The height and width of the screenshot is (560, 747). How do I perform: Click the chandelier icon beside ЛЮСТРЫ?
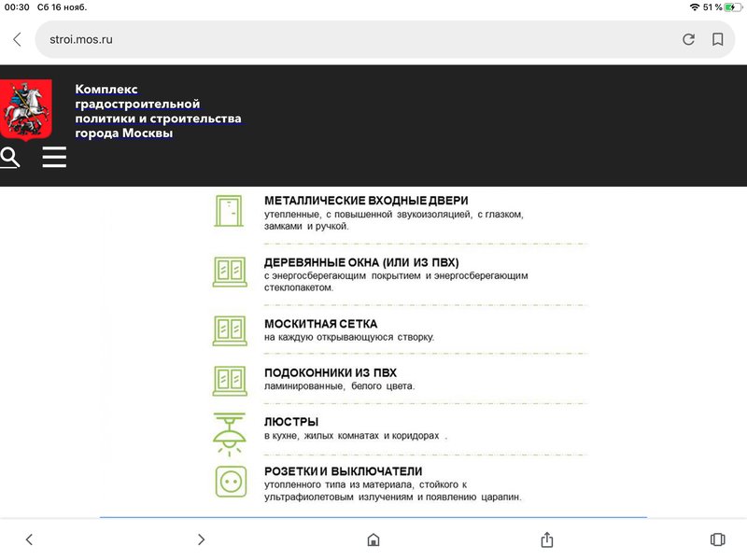tap(229, 434)
